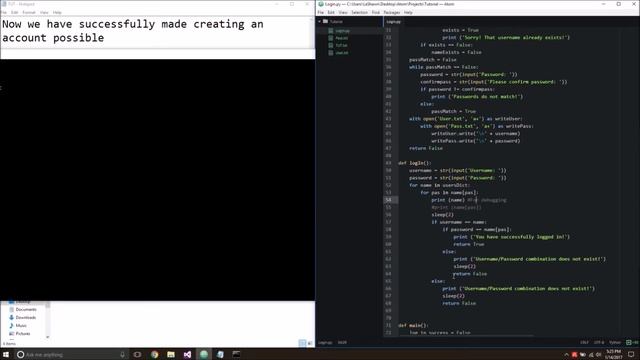This screenshot has width=640, height=360.
Task: Select the second file under Tutorial folder
Action: [x=341, y=38]
